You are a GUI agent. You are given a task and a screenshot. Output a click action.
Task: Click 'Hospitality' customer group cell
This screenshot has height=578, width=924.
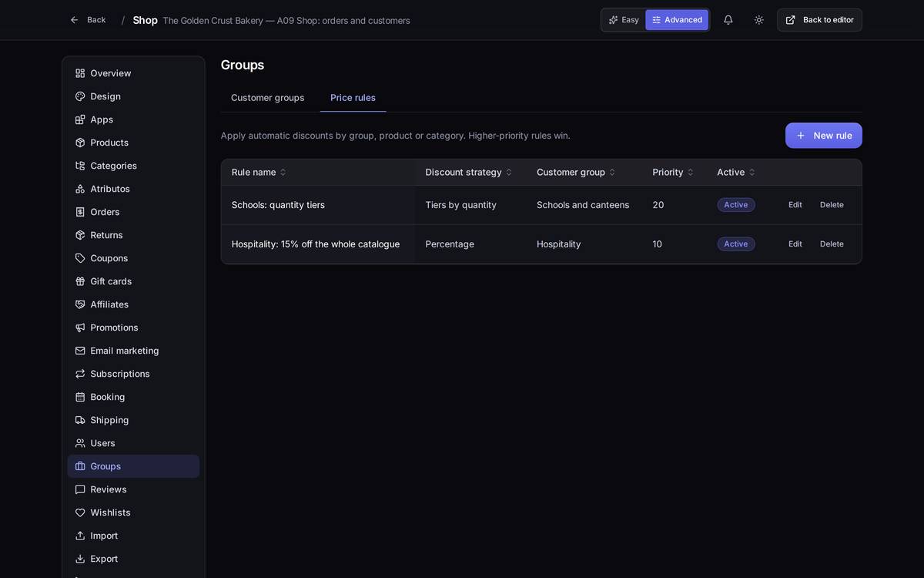(559, 244)
